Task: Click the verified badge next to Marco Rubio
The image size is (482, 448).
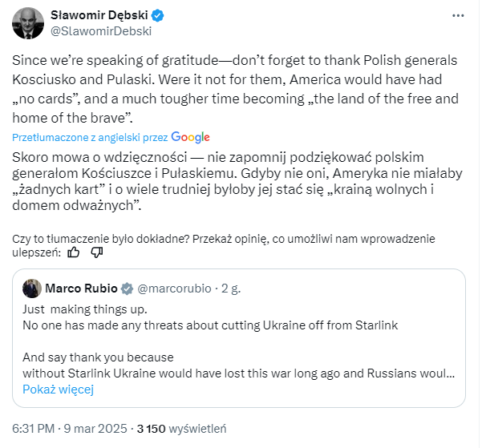Action: click(127, 289)
